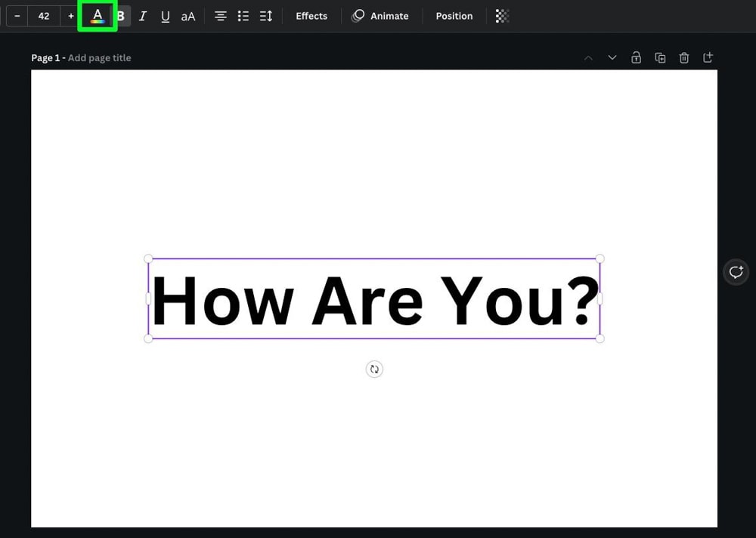Move page up with chevron arrow

coord(588,58)
